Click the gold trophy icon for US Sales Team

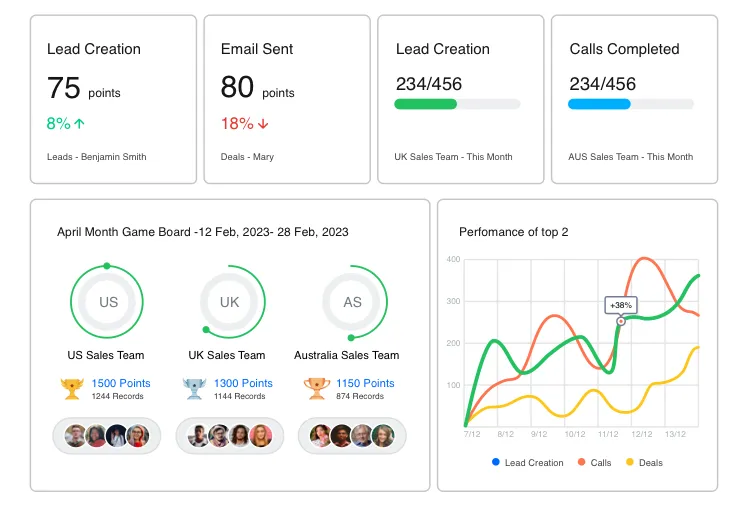pyautogui.click(x=72, y=389)
